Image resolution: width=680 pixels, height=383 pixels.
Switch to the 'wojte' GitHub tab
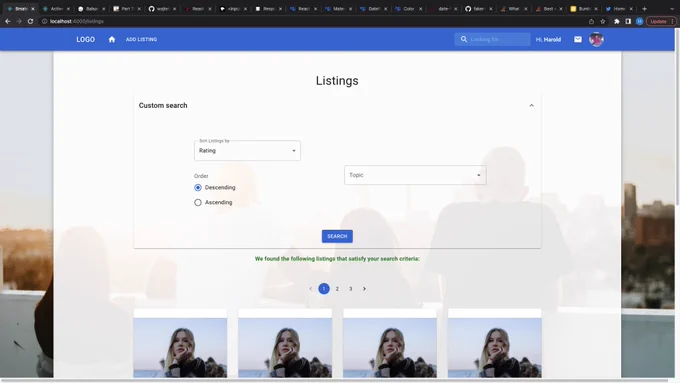click(x=162, y=9)
